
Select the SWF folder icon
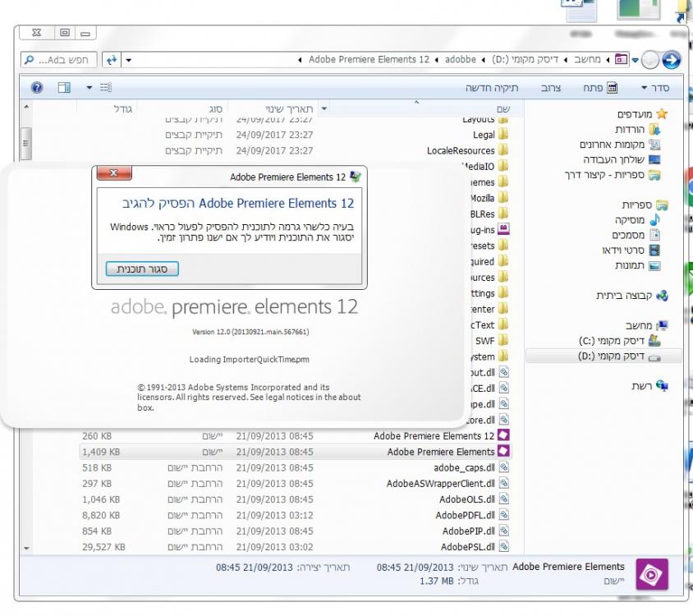coord(503,341)
